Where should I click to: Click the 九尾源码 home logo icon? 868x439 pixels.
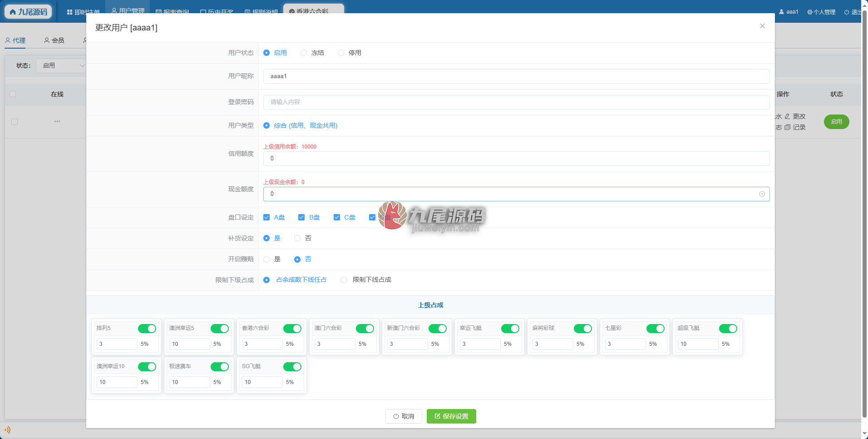coord(13,12)
